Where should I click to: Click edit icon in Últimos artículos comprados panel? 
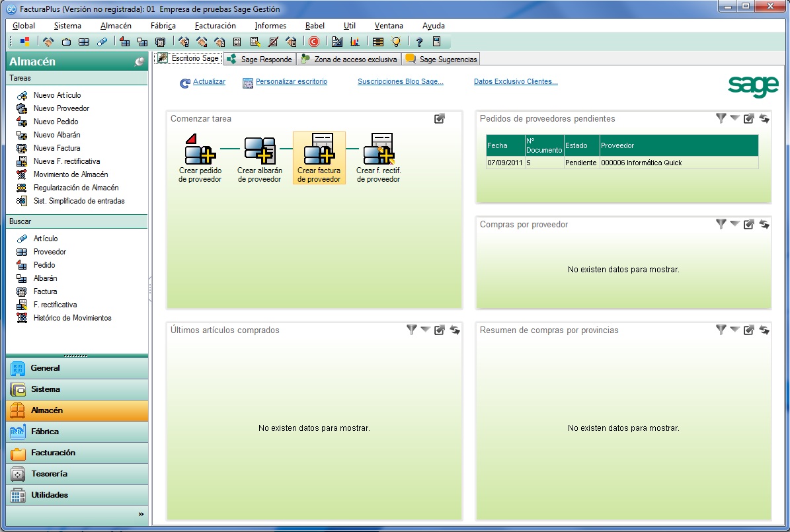[440, 330]
